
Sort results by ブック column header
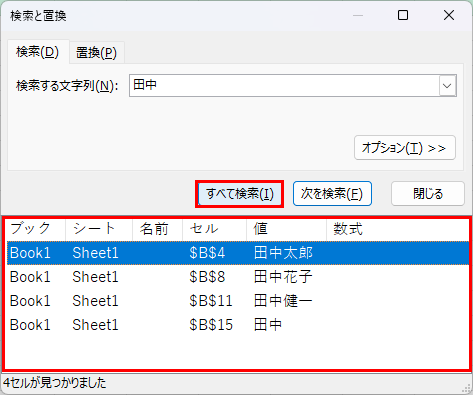[36, 229]
